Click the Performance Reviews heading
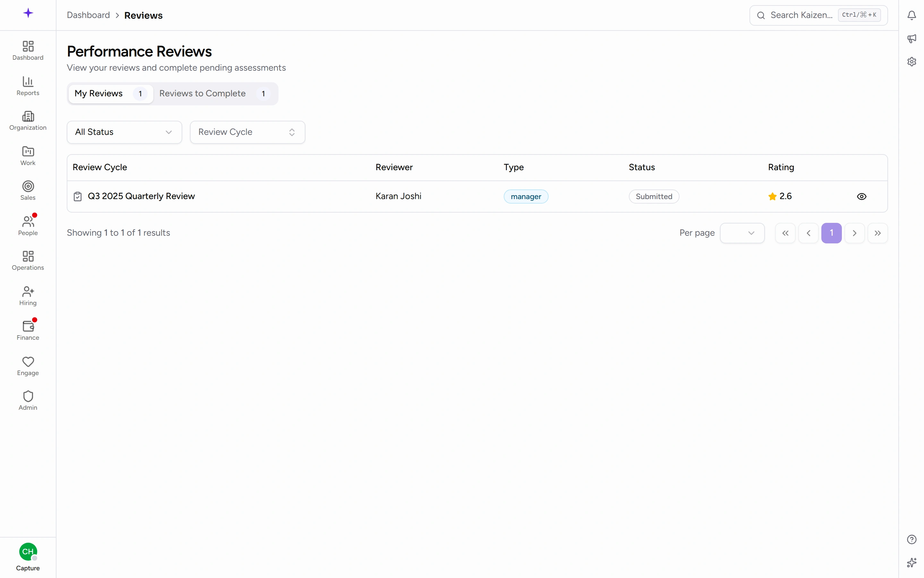Viewport: 924px width, 578px height. click(139, 52)
